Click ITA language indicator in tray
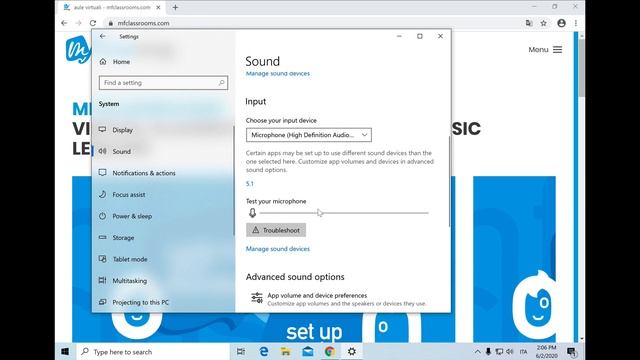The height and width of the screenshot is (360, 640). pos(523,351)
